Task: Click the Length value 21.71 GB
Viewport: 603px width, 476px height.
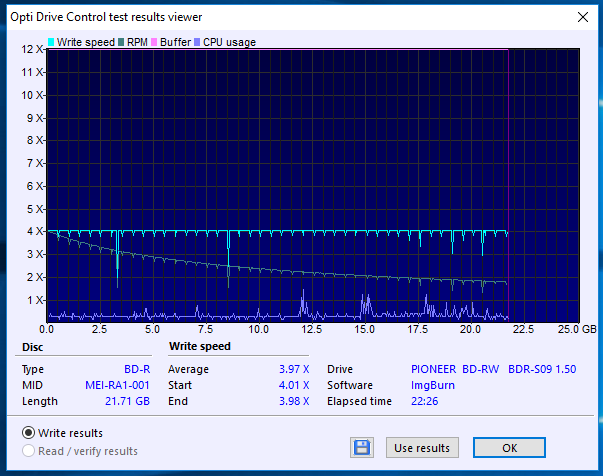Action: 127,401
